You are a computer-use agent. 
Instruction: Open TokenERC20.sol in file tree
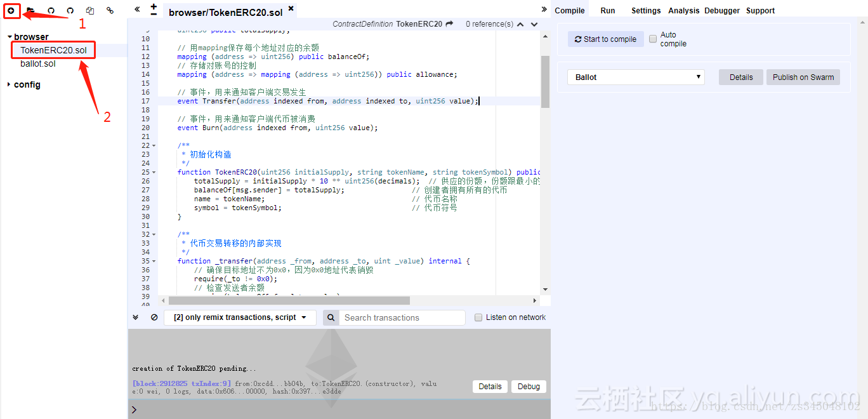pos(54,50)
